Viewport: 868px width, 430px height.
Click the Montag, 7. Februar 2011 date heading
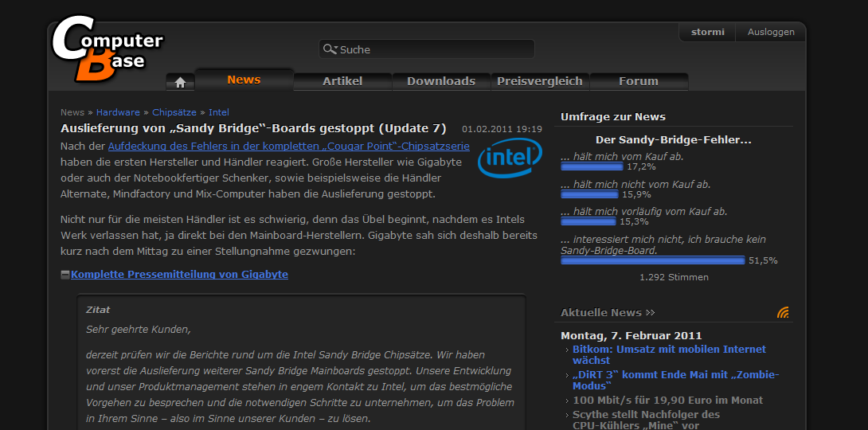coord(631,335)
